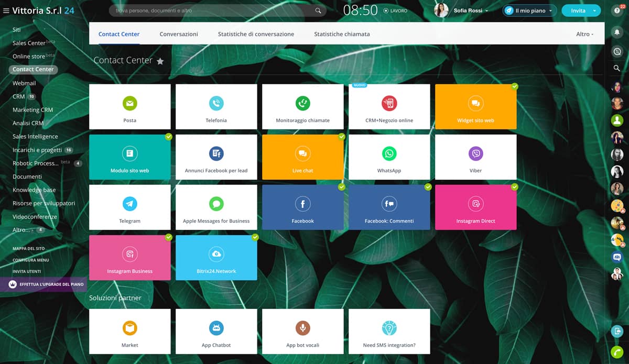The image size is (629, 364).
Task: Click the search magnifier in right sidebar
Action: 617,68
